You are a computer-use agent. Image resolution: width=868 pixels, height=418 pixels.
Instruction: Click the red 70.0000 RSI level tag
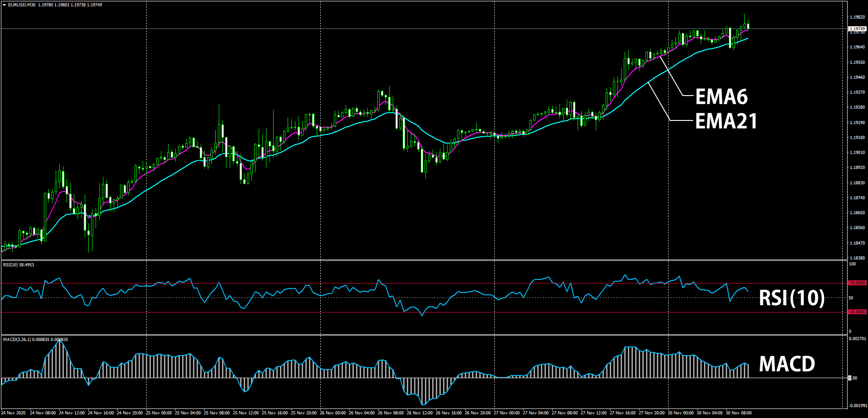pos(857,283)
